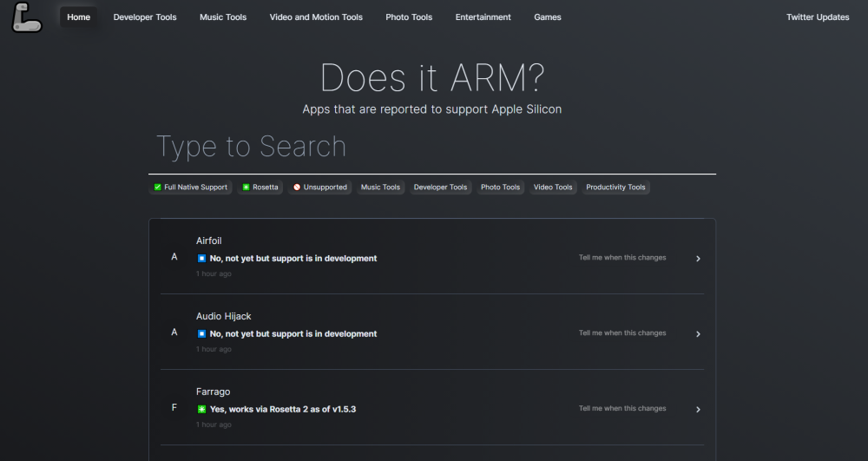The height and width of the screenshot is (461, 868).
Task: Toggle the Music Tools filter chip
Action: point(380,187)
